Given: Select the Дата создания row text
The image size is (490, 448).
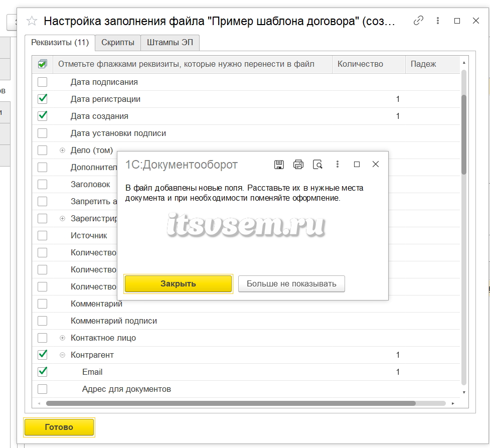Looking at the screenshot, I should click(99, 116).
